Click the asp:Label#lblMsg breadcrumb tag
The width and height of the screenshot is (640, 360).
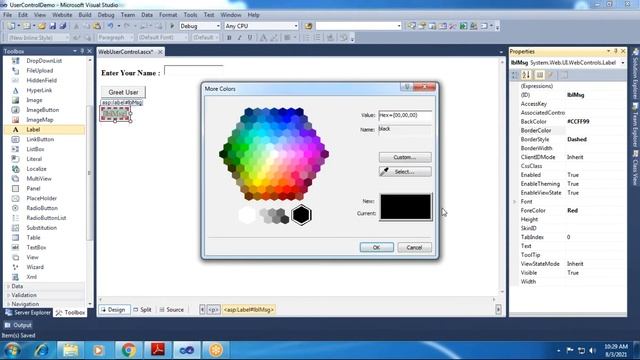pyautogui.click(x=249, y=310)
